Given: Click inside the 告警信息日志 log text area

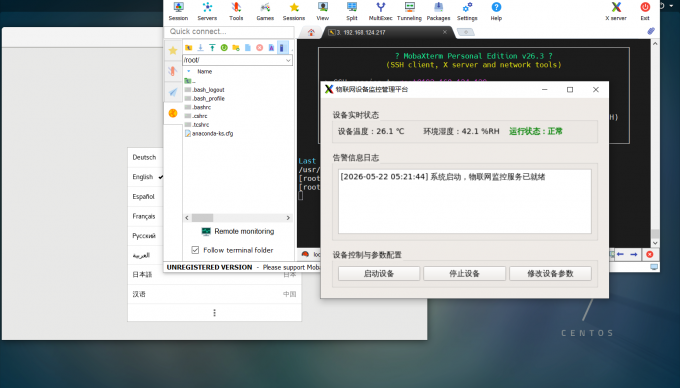Looking at the screenshot, I should pos(464,202).
